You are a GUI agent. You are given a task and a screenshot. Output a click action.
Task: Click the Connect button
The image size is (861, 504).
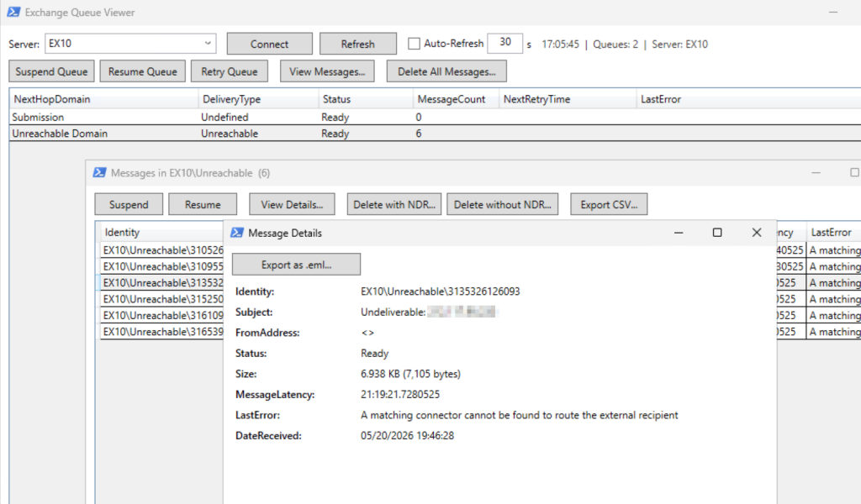click(270, 44)
